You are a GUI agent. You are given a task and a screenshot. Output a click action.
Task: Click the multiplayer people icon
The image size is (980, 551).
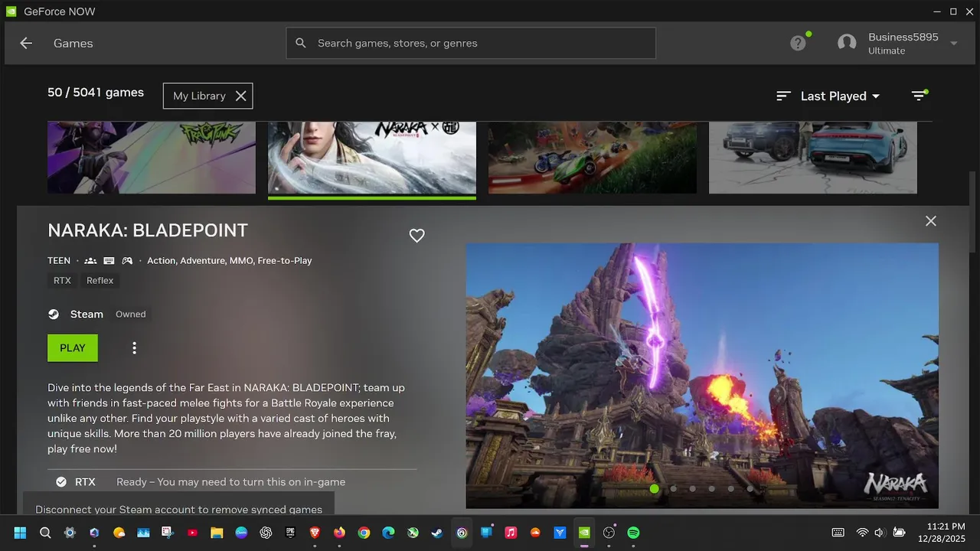[90, 260]
